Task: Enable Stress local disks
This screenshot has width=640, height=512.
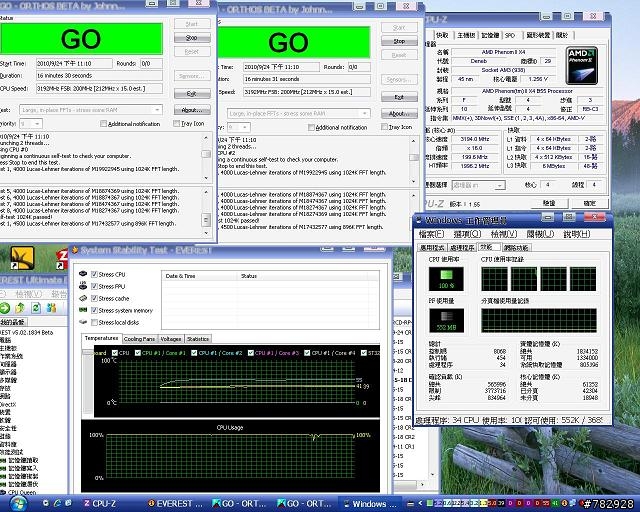Action: tap(94, 323)
